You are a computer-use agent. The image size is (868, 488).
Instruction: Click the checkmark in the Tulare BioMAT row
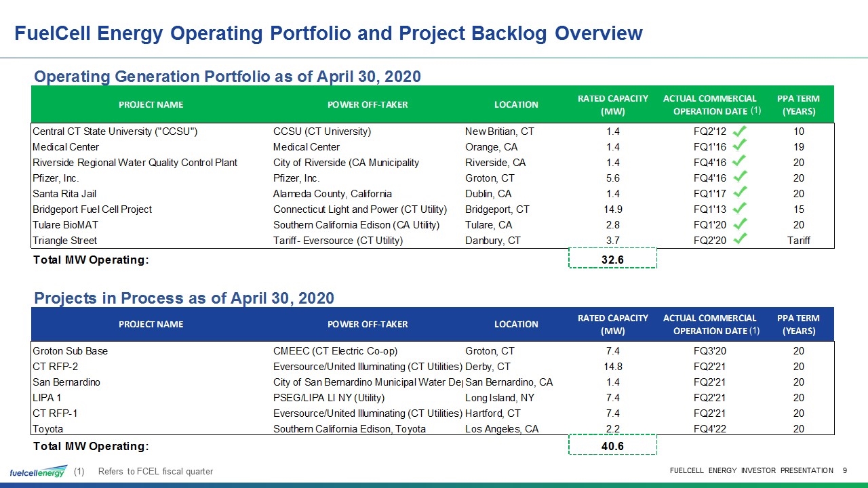(x=741, y=224)
